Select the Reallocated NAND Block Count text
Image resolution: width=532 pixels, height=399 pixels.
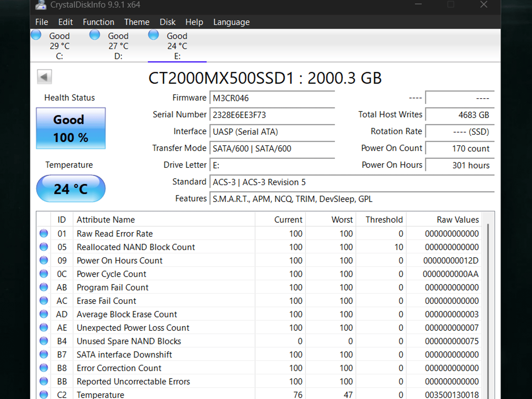point(136,247)
